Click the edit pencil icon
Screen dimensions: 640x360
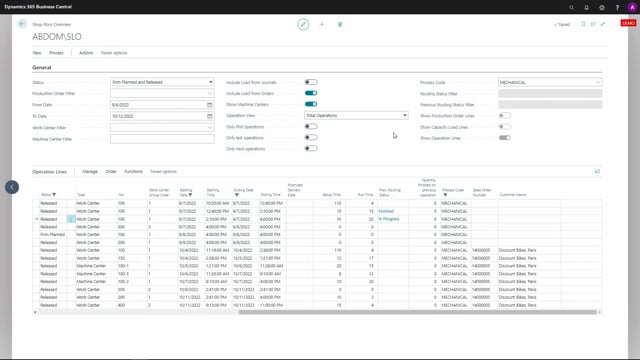[303, 24]
